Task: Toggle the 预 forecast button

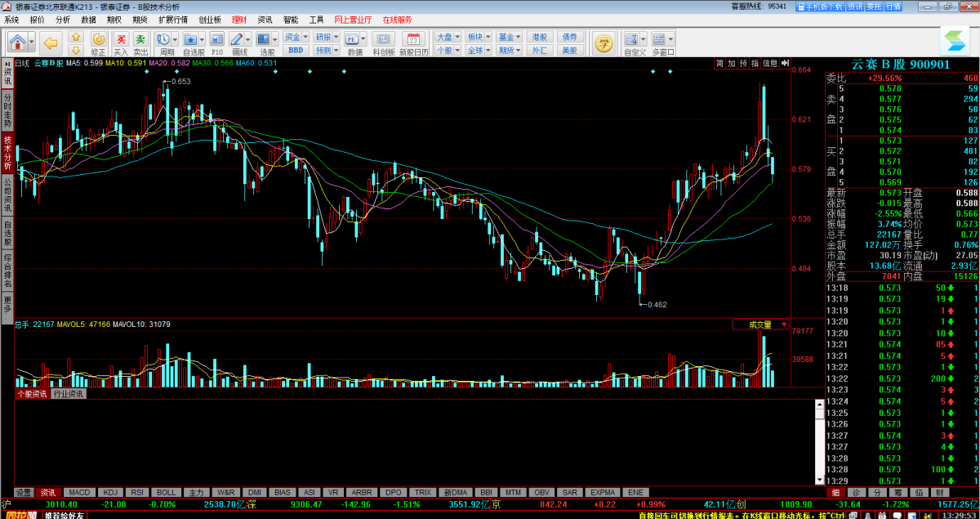Action: pos(743,63)
